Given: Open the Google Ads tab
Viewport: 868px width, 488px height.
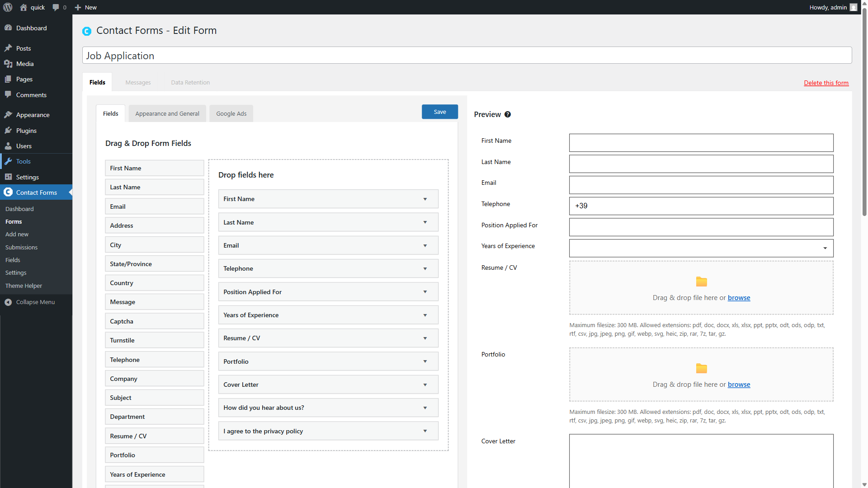Looking at the screenshot, I should click(231, 114).
